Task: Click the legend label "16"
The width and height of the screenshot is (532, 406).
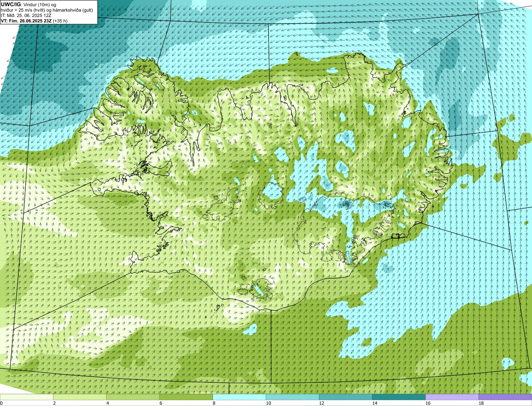Action: pyautogui.click(x=428, y=403)
